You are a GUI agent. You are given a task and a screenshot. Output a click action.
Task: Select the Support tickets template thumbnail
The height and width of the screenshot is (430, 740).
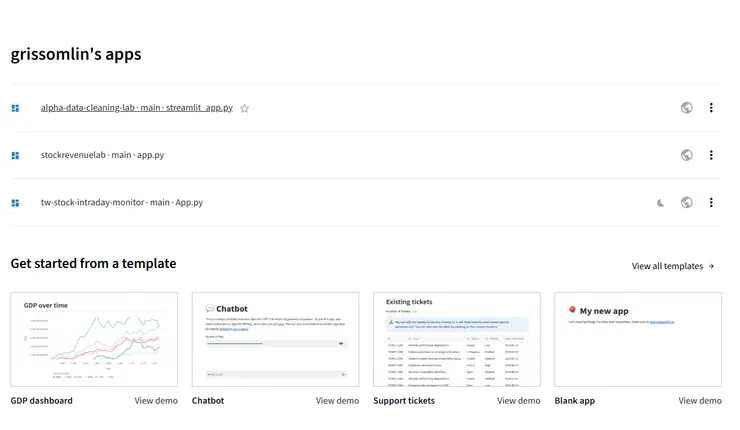457,339
